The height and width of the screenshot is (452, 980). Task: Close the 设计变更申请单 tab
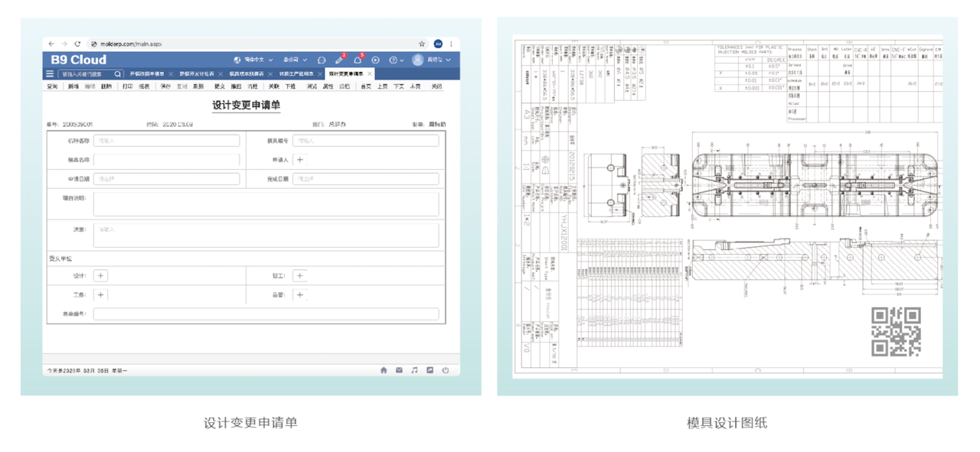(x=370, y=74)
